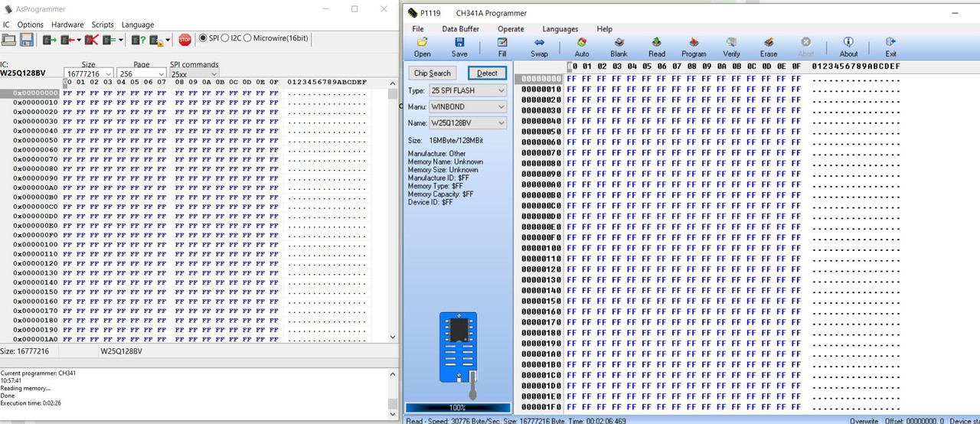Viewport: 980px width, 424px height.
Task: Run Auto operation in CH341A Programmer
Action: (x=582, y=47)
